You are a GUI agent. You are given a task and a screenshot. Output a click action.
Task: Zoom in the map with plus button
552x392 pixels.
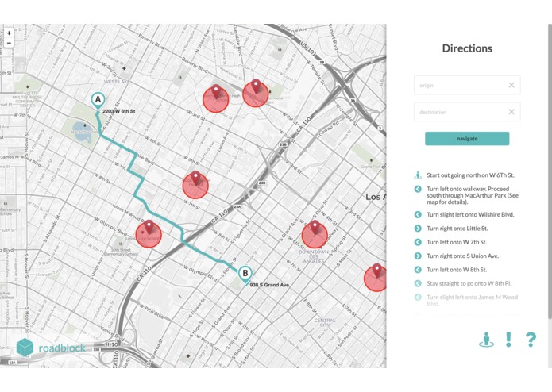click(x=9, y=33)
